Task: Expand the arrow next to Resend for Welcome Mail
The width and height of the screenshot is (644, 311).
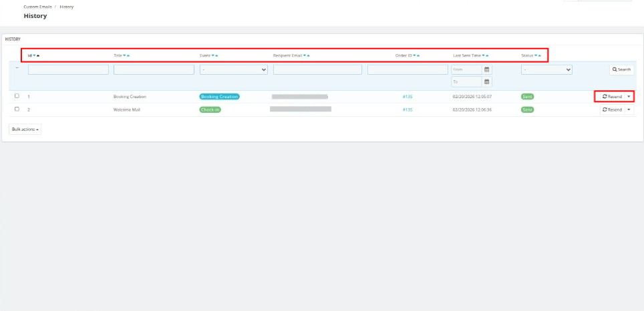Action: click(x=629, y=109)
